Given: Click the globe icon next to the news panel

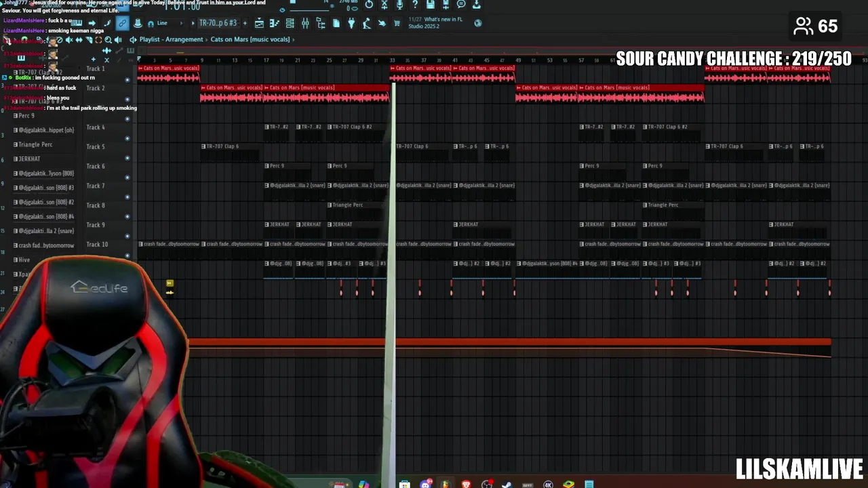Looking at the screenshot, I should (x=478, y=23).
